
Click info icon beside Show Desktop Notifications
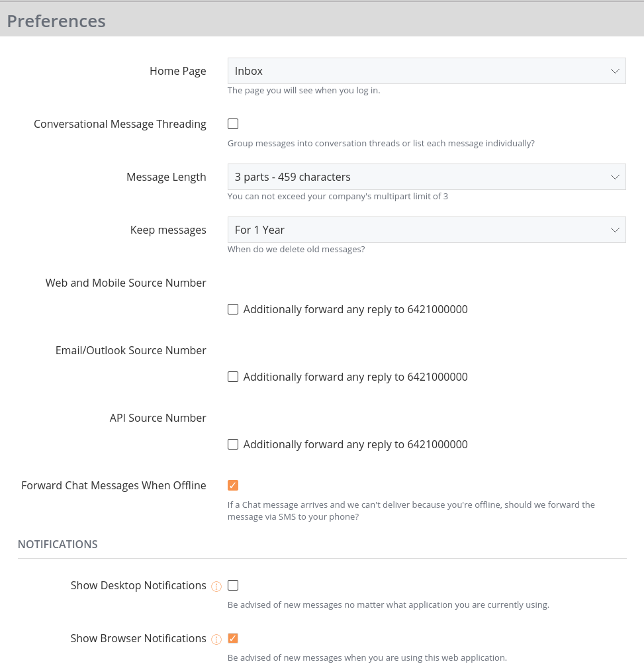216,587
